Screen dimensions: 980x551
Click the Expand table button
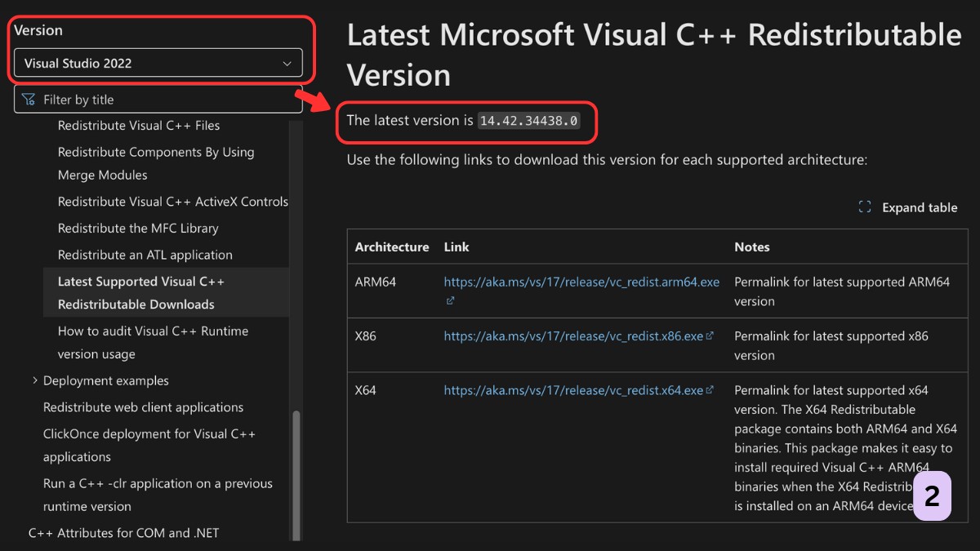click(x=908, y=207)
